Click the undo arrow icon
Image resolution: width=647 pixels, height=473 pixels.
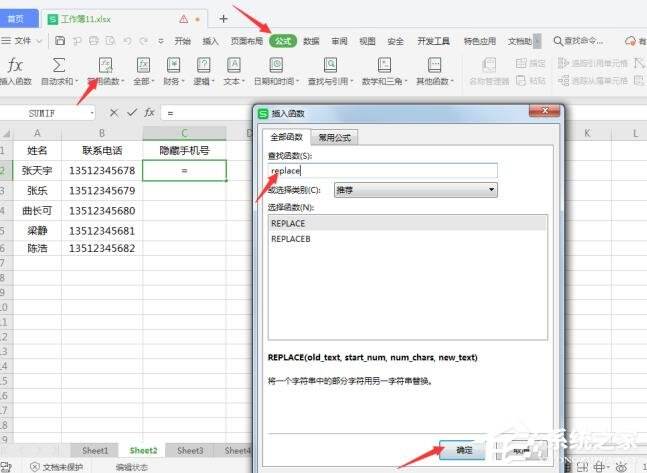[128, 41]
